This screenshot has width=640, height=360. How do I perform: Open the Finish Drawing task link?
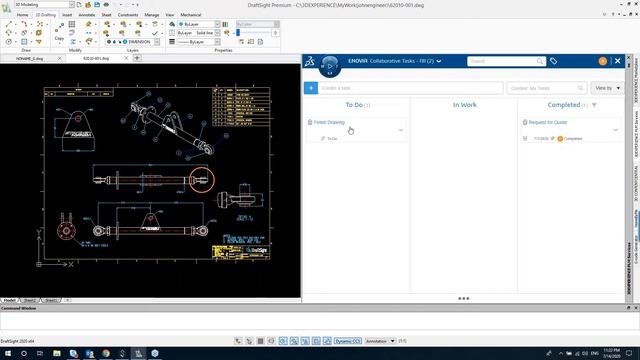tap(329, 122)
